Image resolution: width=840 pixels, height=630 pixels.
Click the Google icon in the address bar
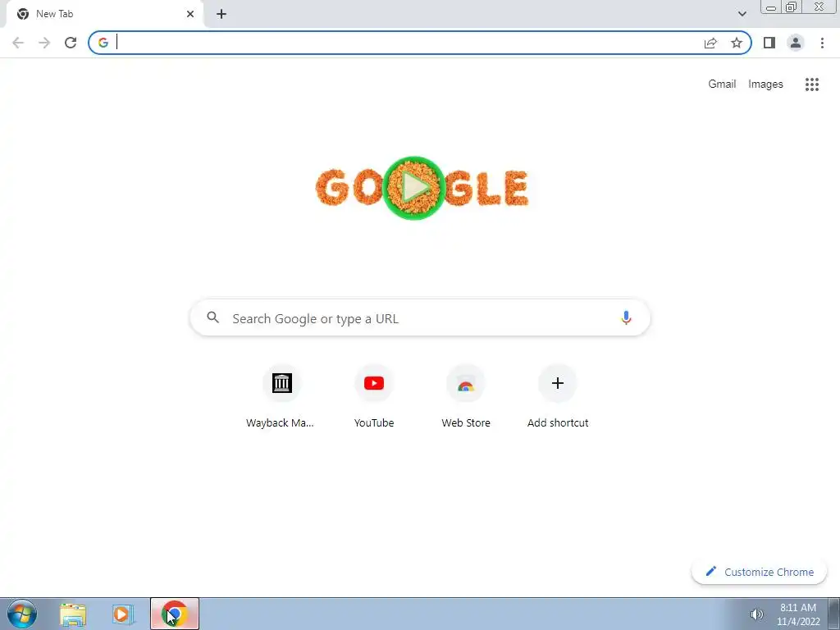point(103,43)
